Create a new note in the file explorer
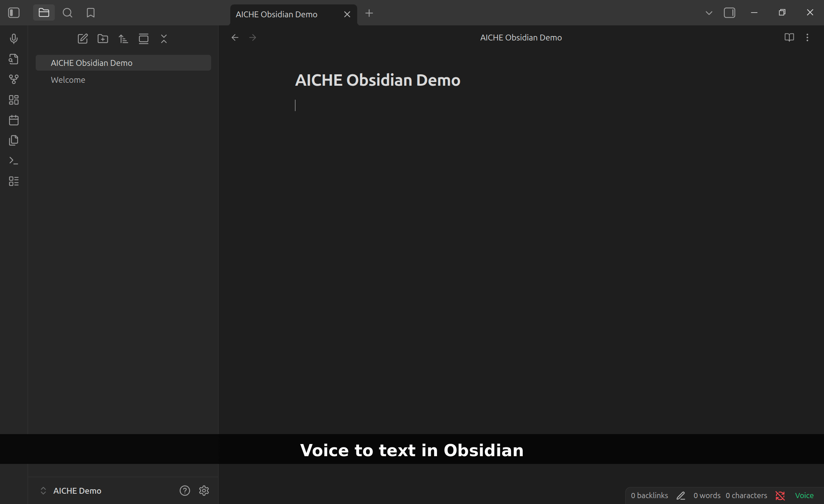The width and height of the screenshot is (824, 504). tap(83, 39)
